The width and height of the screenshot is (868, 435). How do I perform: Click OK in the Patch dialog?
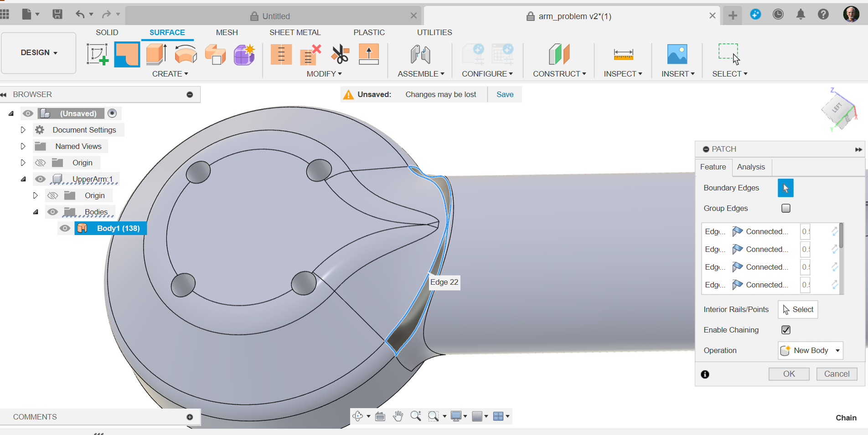789,374
